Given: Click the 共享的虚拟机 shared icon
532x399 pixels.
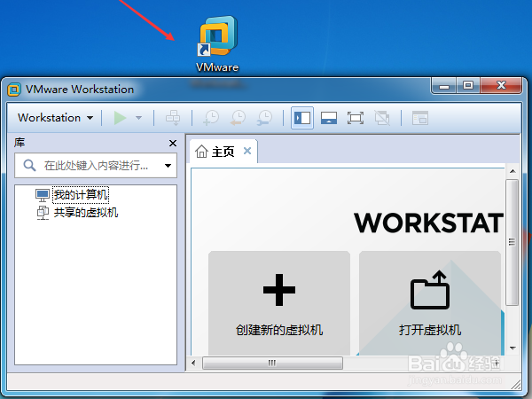Looking at the screenshot, I should (x=43, y=213).
